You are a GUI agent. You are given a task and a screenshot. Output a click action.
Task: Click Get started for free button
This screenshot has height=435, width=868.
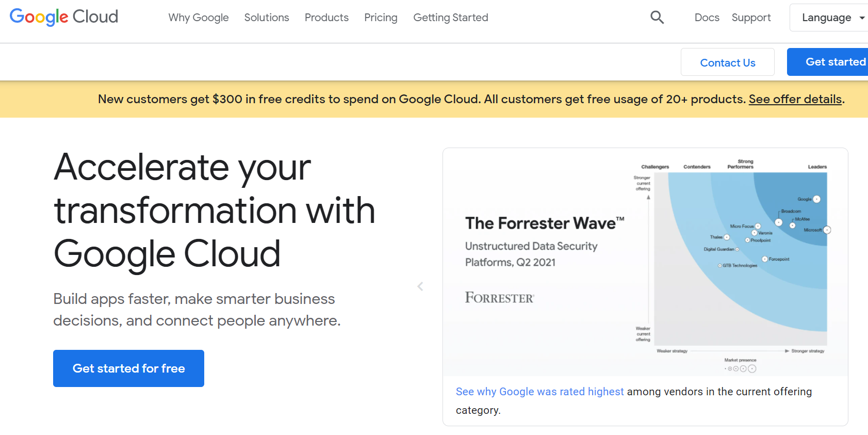coord(128,368)
